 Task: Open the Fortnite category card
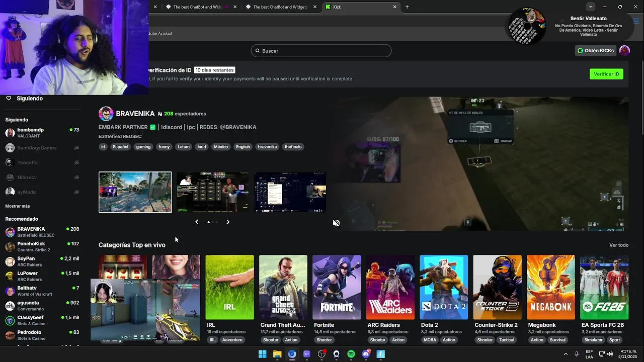(337, 287)
